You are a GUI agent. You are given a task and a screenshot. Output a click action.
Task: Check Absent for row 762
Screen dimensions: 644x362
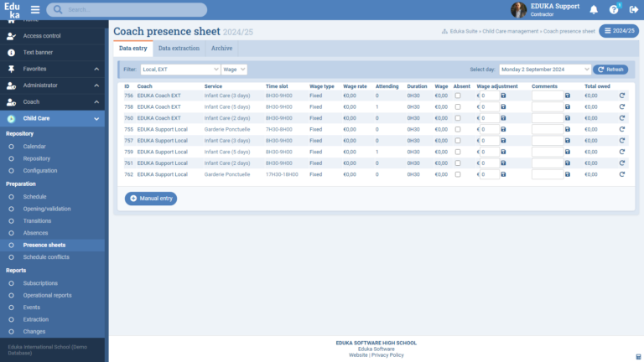[x=458, y=174]
